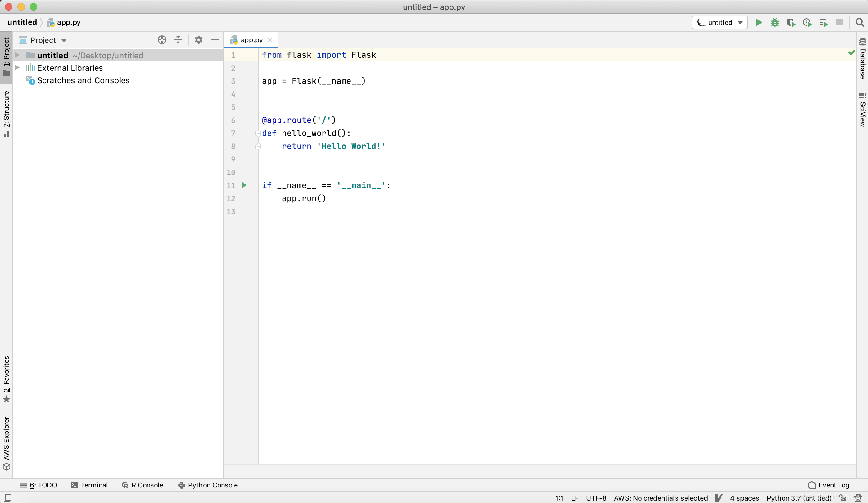
Task: Click the 1:1 cursor position indicator
Action: pyautogui.click(x=559, y=498)
